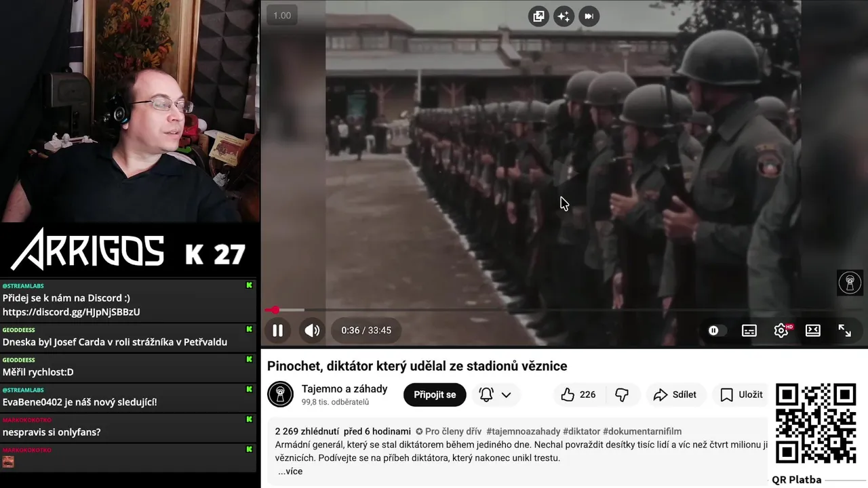Dislike the video
Screen dimensions: 868x488
point(622,394)
